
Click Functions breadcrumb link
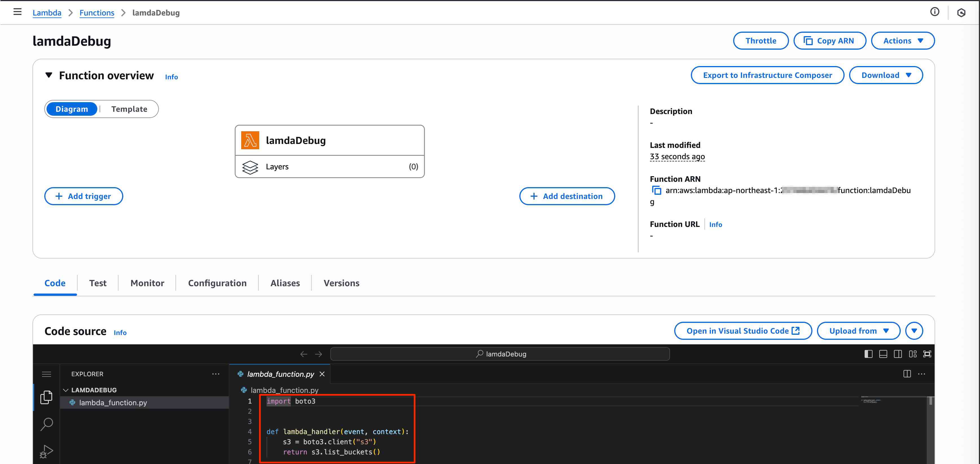coord(97,13)
